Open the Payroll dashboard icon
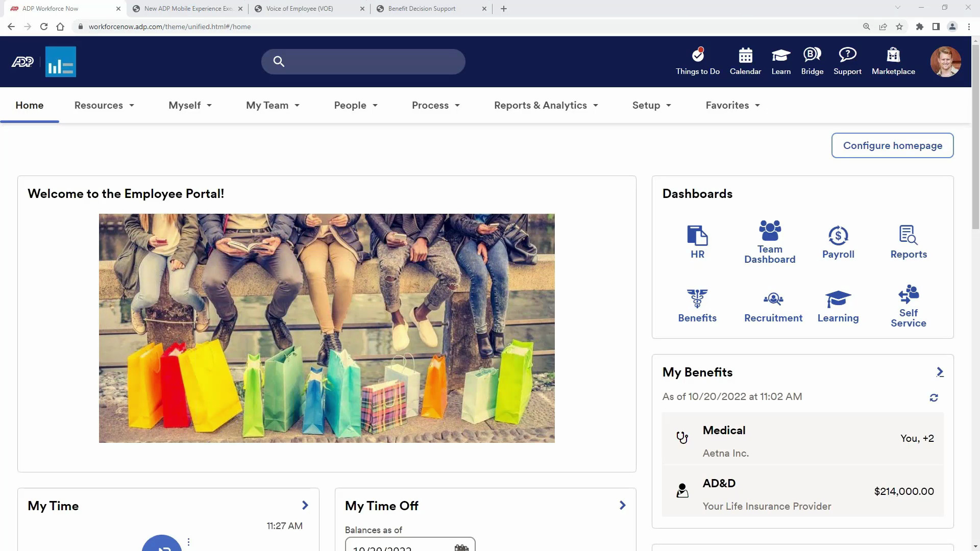This screenshot has width=980, height=551. click(838, 241)
